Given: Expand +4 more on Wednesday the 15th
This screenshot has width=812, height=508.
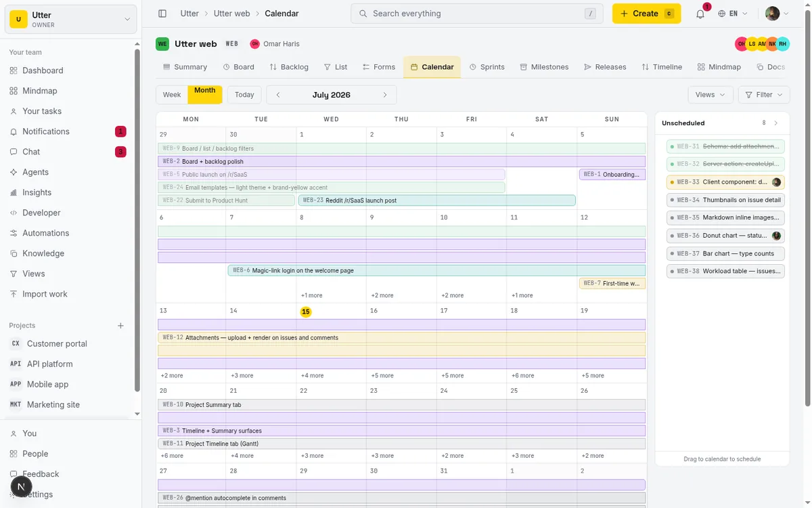Looking at the screenshot, I should click(x=312, y=375).
